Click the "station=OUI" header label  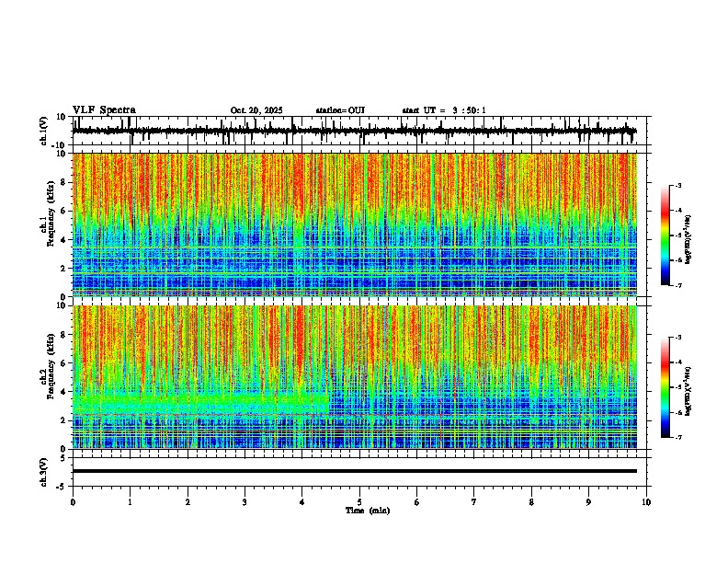click(340, 110)
